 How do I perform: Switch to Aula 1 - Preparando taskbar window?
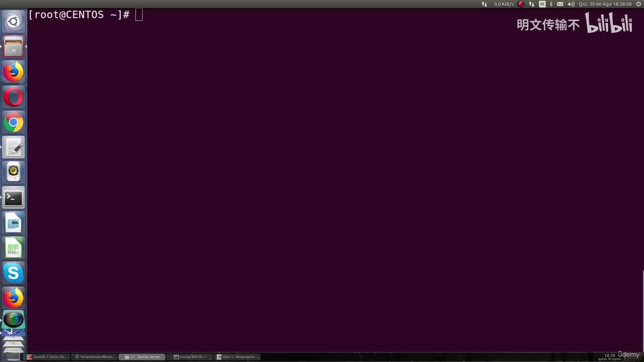pos(237,356)
